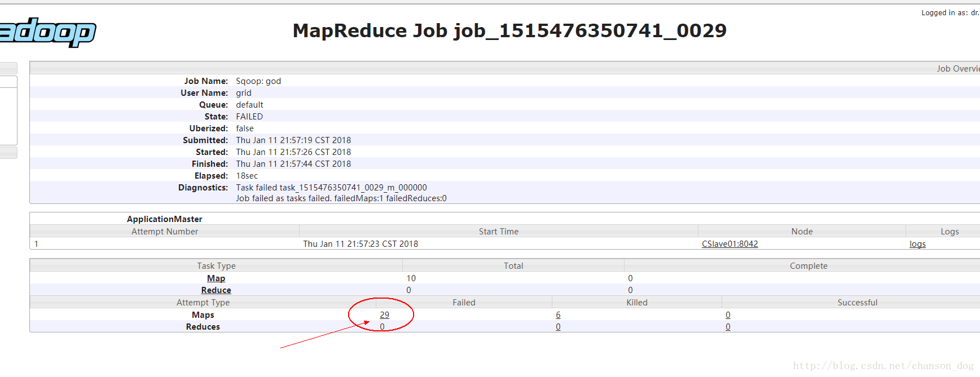Select the user name value 'grid'
The image size is (980, 377).
pos(244,93)
